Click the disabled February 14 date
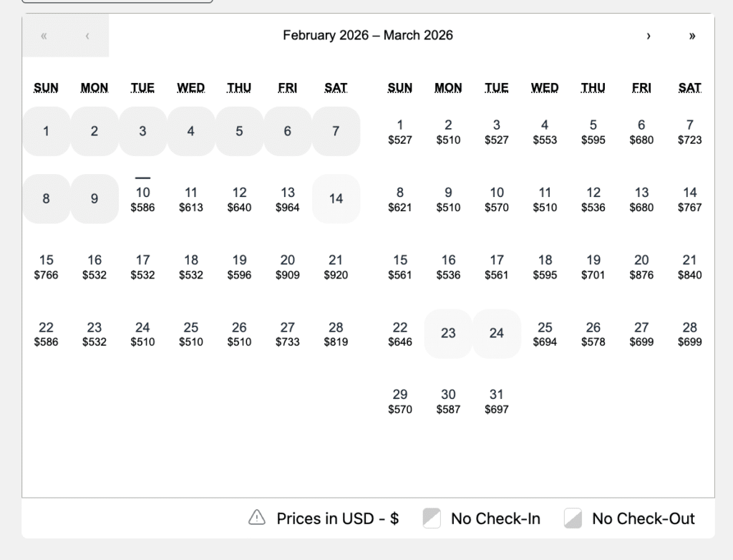The width and height of the screenshot is (733, 560). point(336,199)
